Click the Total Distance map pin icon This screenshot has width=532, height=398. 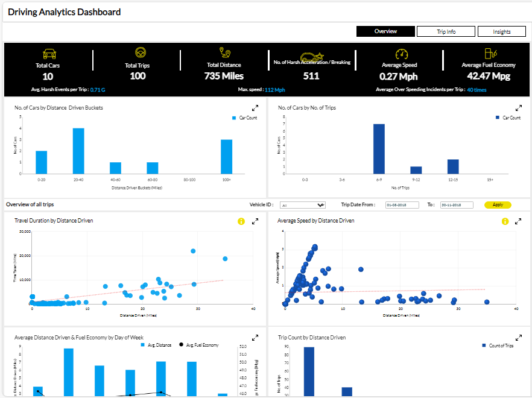224,52
